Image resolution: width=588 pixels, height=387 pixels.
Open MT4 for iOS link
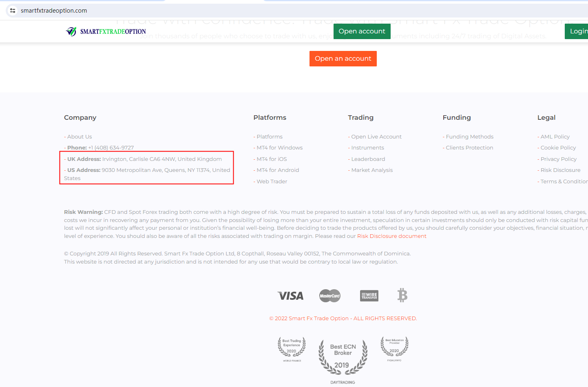point(272,159)
